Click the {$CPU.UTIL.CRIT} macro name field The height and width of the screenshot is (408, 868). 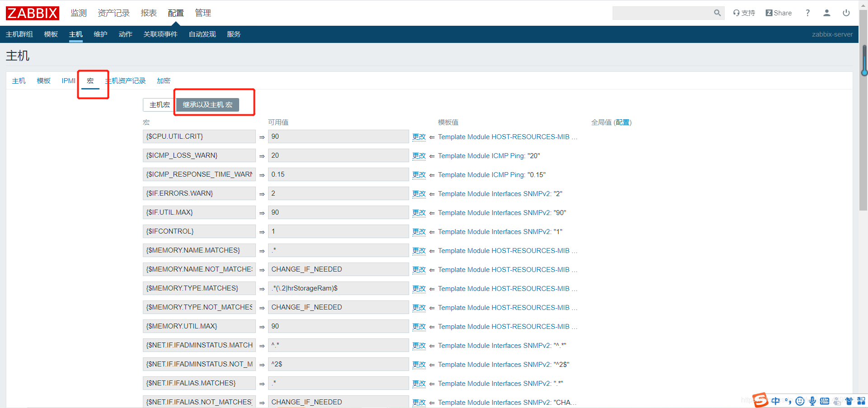coord(199,136)
